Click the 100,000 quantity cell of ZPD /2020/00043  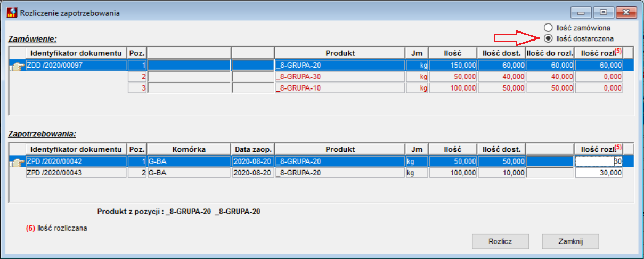(453, 173)
